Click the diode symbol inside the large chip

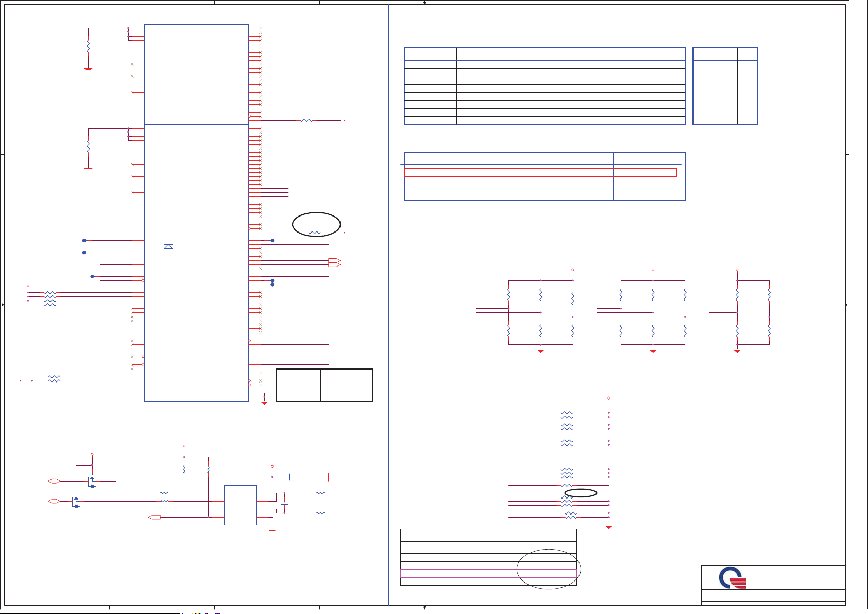tap(168, 247)
